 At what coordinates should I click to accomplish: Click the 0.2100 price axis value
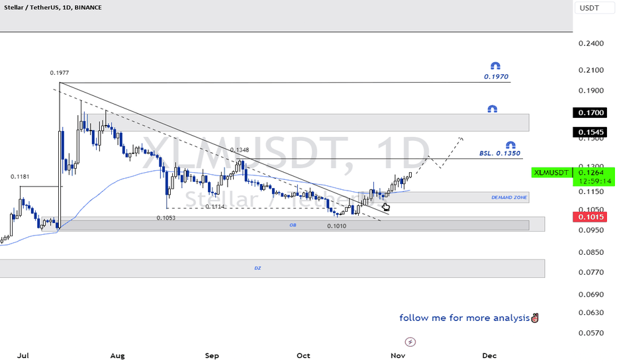tap(591, 70)
